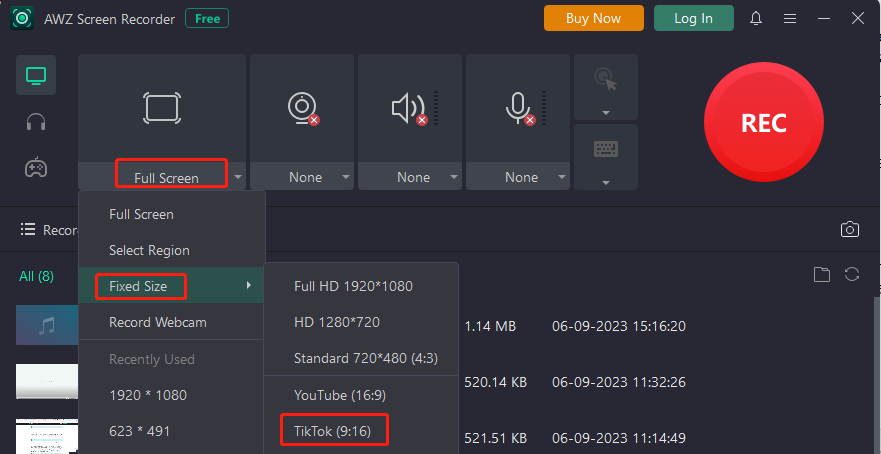Click the date 06-09-2023 11:14:49
Image resolution: width=881 pixels, height=454 pixels.
click(x=619, y=438)
